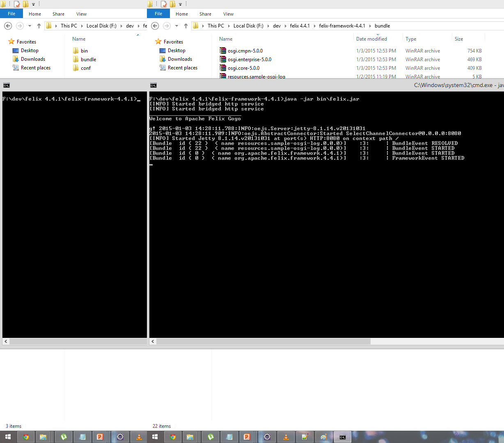The width and height of the screenshot is (504, 443).
Task: Open the osgi.core-5.0.0 WinRAR archive
Action: (x=242, y=68)
